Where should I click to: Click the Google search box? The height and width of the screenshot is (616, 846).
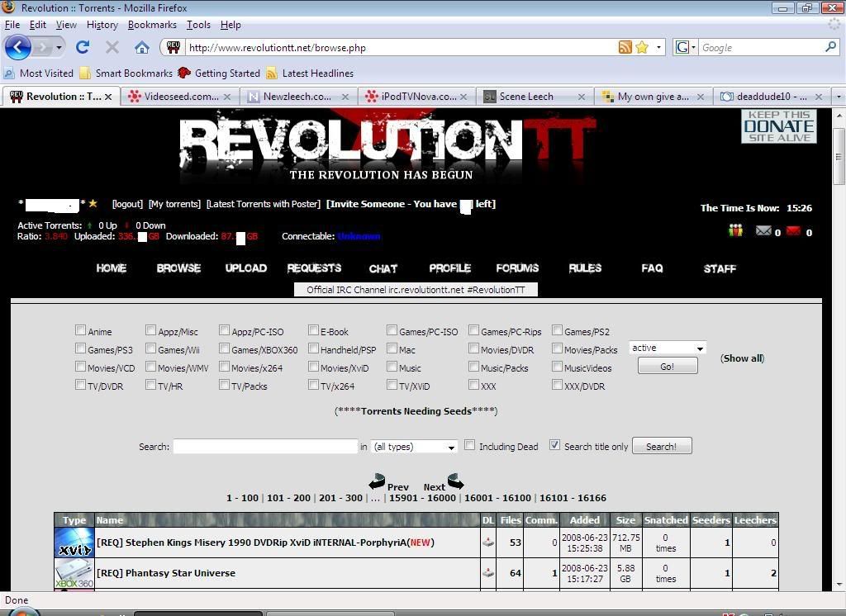click(761, 47)
